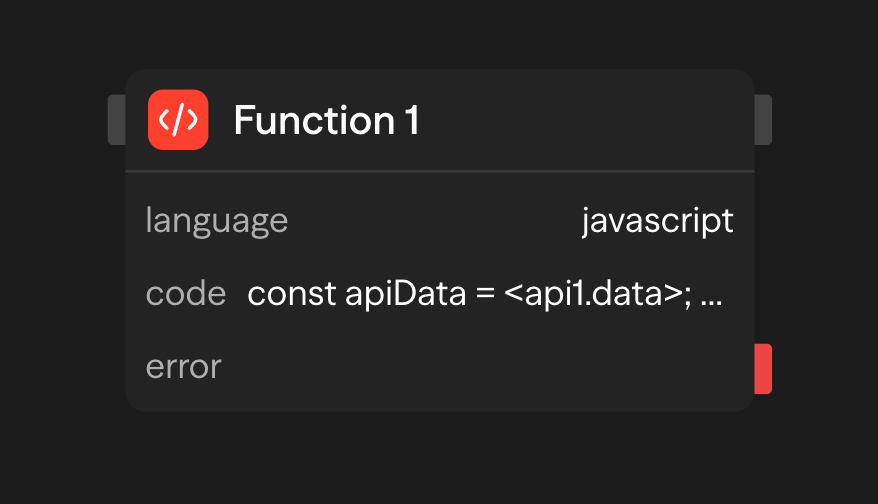Image resolution: width=878 pixels, height=504 pixels.
Task: Click the ellipsis at the code's end
Action: pos(712,296)
